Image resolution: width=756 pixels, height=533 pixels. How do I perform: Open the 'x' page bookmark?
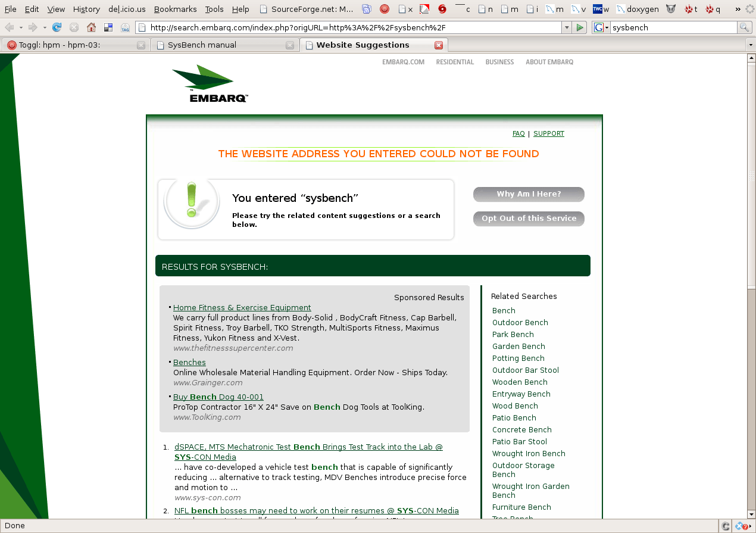[x=405, y=9]
